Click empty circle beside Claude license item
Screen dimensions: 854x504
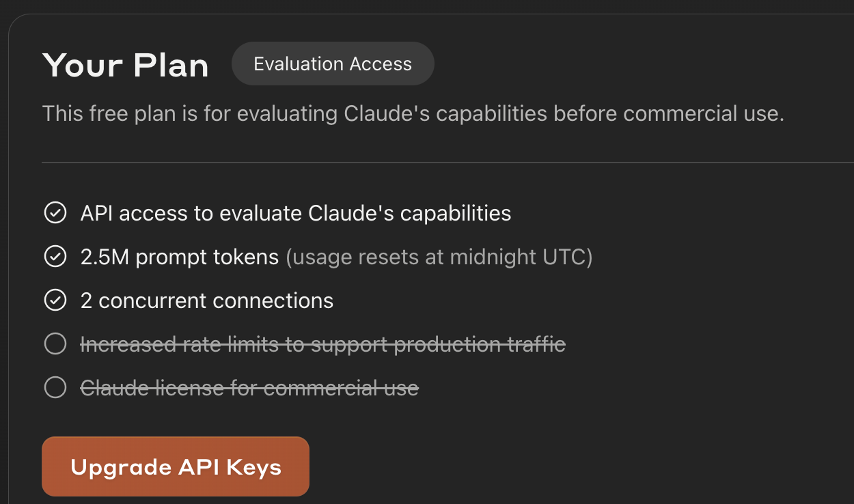point(55,388)
